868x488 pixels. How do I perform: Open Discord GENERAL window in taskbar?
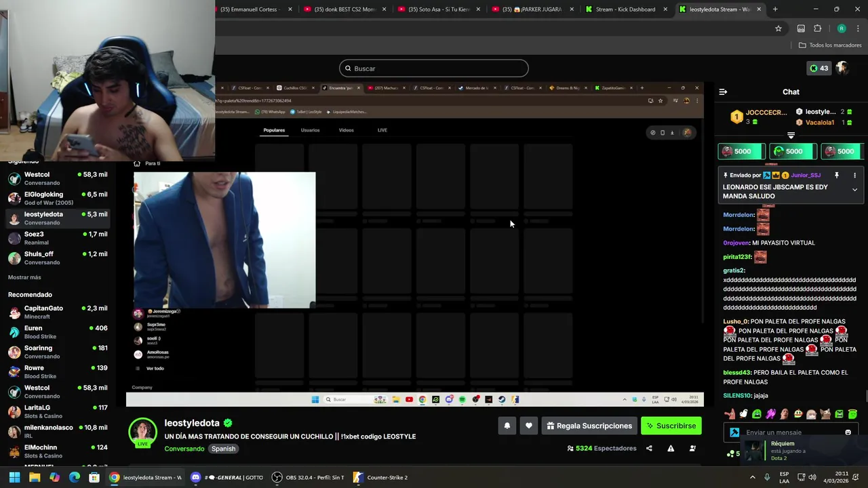pyautogui.click(x=226, y=477)
